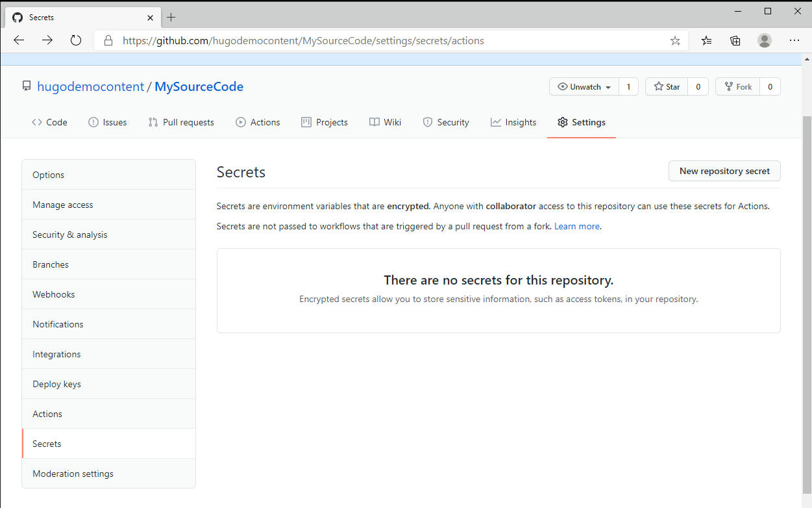Click the book icon next to Wiki

click(x=374, y=122)
